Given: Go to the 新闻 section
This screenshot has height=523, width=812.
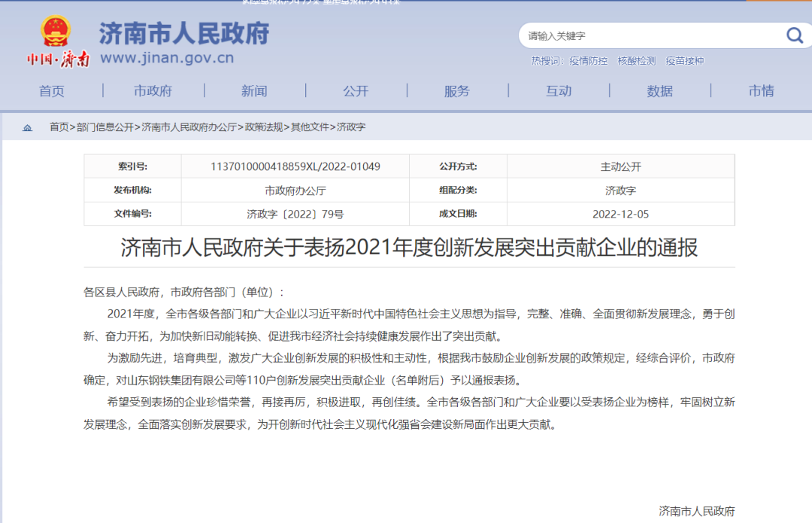Looking at the screenshot, I should 254,91.
